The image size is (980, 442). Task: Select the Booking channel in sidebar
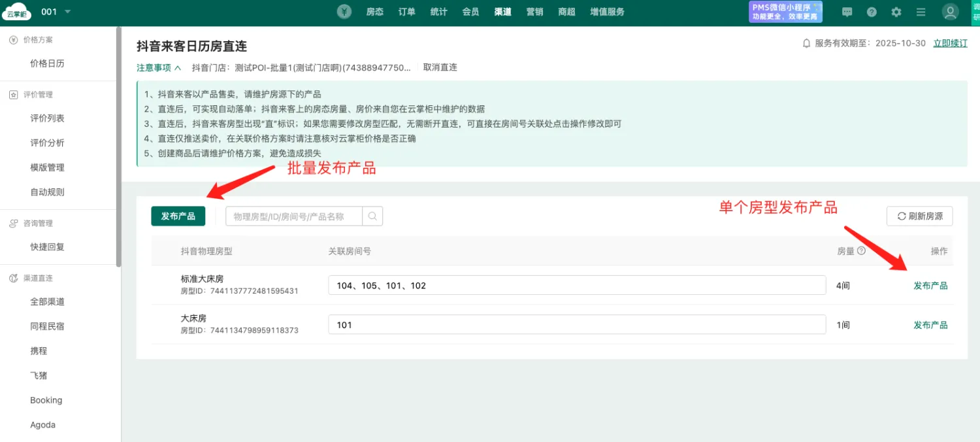[x=46, y=400]
